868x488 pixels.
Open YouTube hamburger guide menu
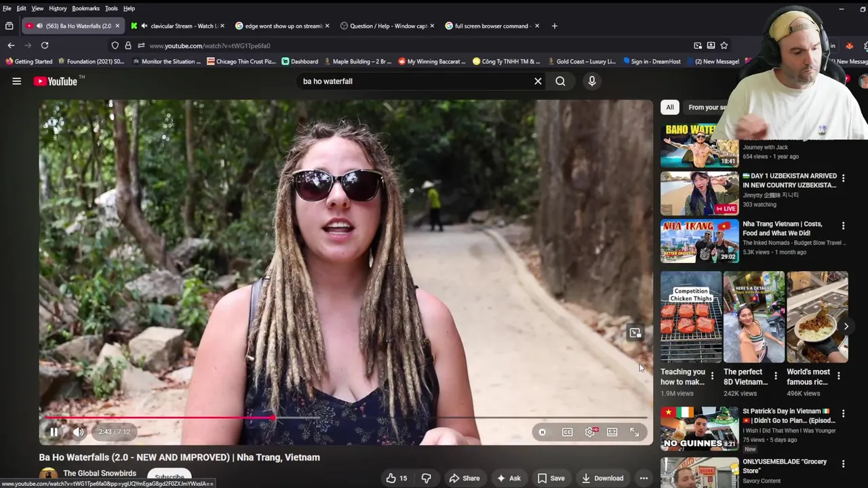16,81
